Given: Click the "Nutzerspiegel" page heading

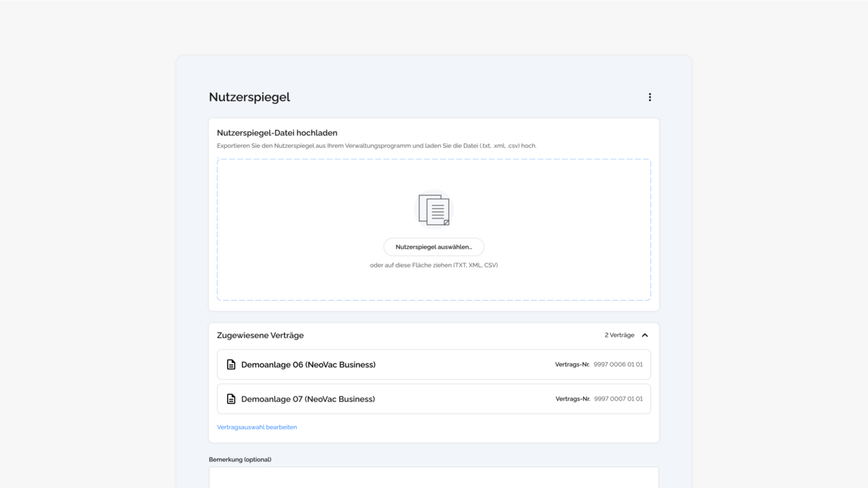Looking at the screenshot, I should (x=250, y=97).
